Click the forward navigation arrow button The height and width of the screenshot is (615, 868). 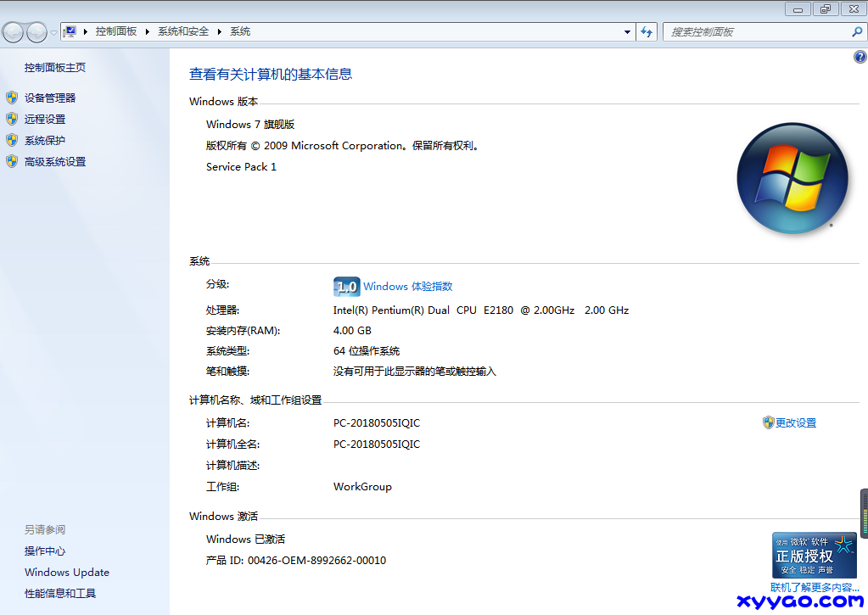36,32
